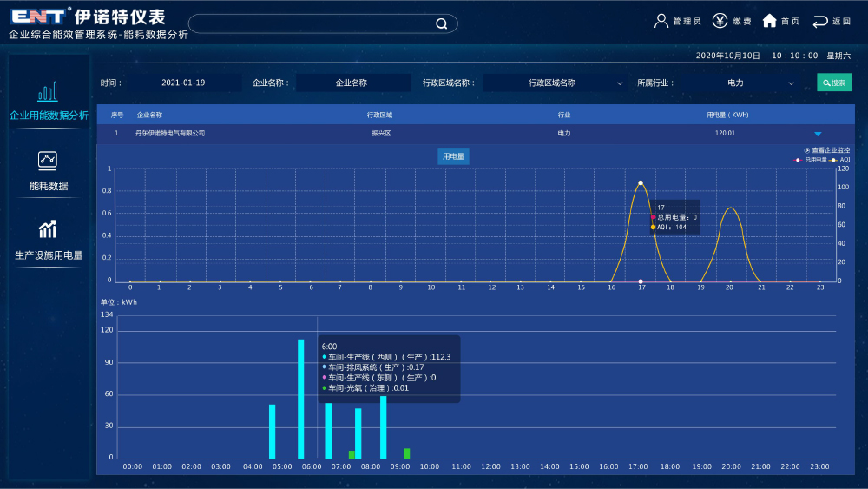Screen dimensions: 868x489
Task: Select the 用电量 chart tab
Action: (453, 156)
